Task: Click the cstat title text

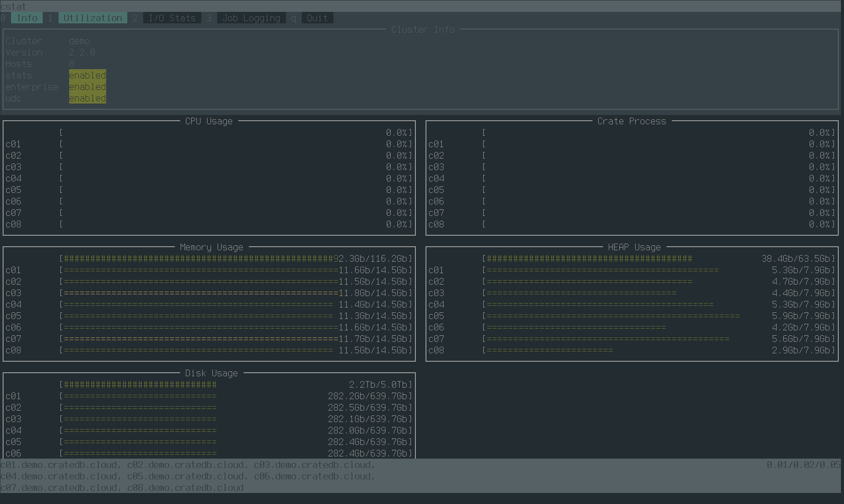Action: (13, 6)
